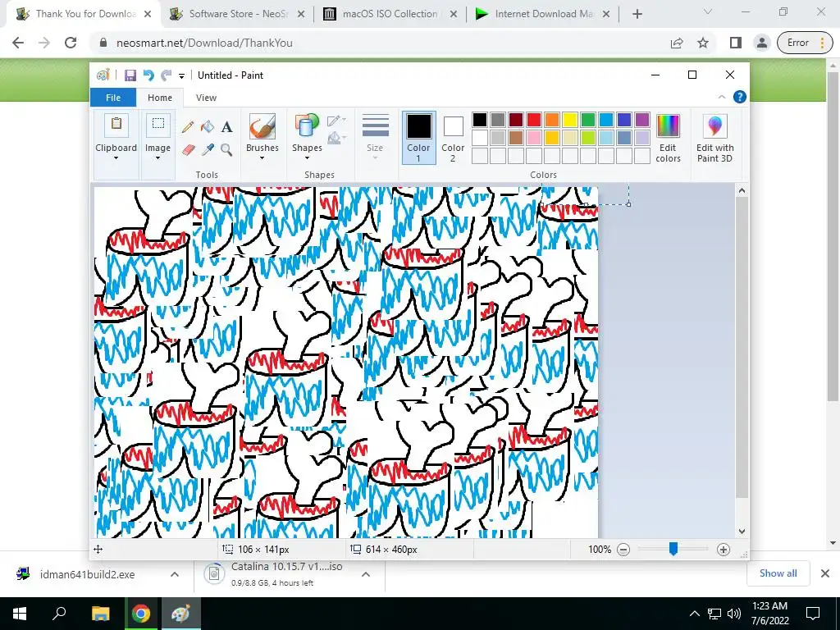Screen dimensions: 840x630
Task: Click Paint vertical scrollbar down arrow
Action: 742,532
